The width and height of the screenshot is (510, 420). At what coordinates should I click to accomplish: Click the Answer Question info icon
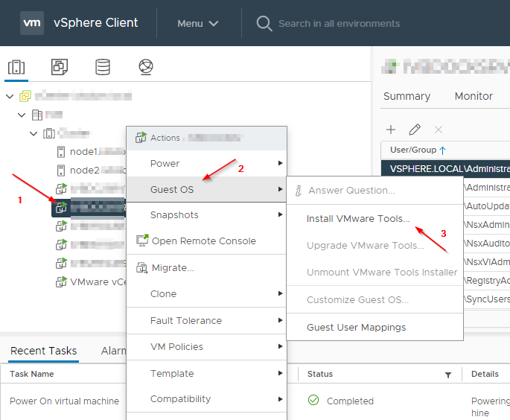coord(299,191)
